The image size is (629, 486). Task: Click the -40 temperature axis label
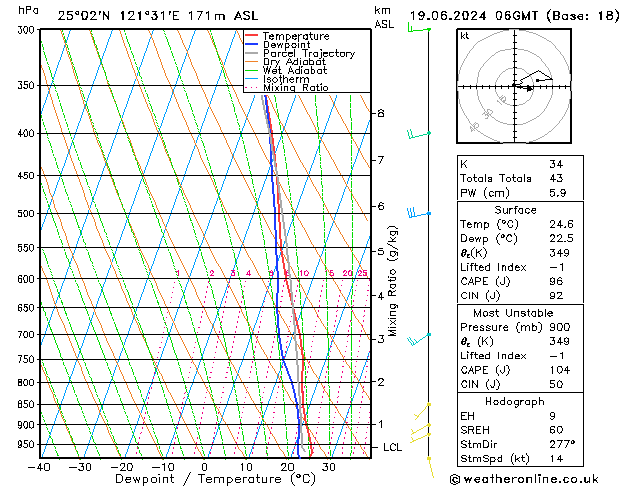pos(39,467)
